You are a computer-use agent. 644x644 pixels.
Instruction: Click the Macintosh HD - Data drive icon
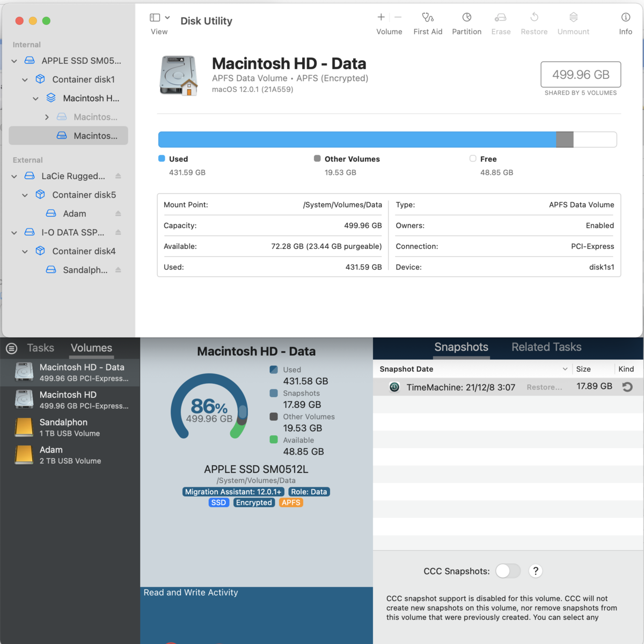[179, 76]
